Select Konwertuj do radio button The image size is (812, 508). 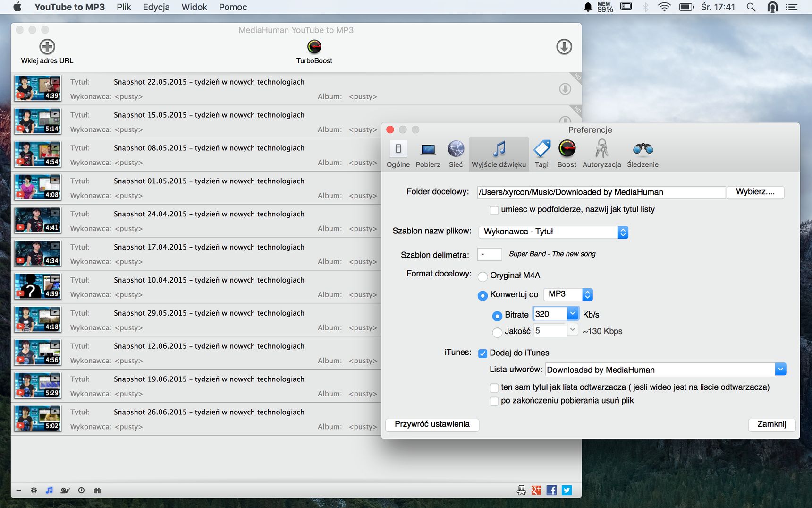[x=482, y=296]
